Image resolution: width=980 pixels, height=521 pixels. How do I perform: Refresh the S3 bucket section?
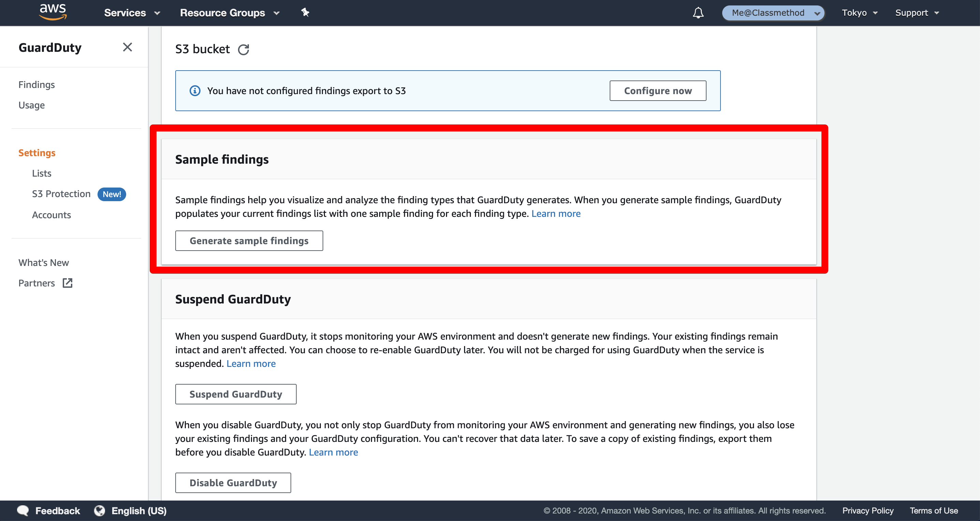[x=243, y=49]
